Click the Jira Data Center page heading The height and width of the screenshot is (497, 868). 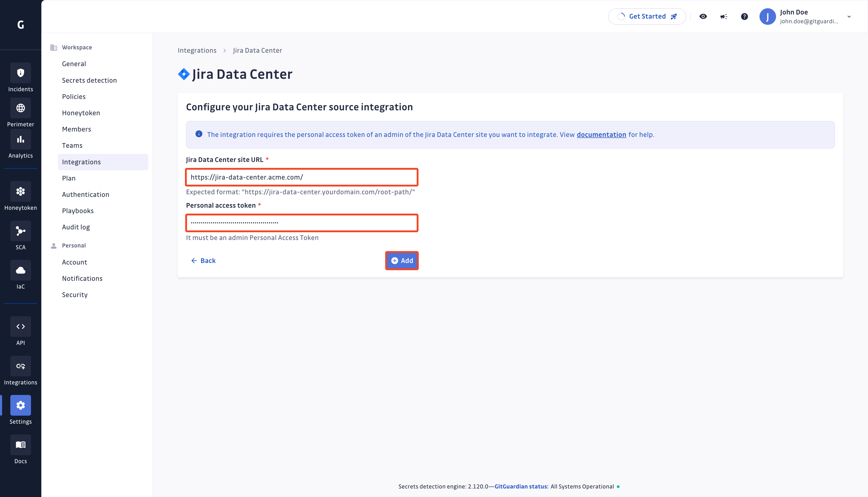pyautogui.click(x=242, y=74)
